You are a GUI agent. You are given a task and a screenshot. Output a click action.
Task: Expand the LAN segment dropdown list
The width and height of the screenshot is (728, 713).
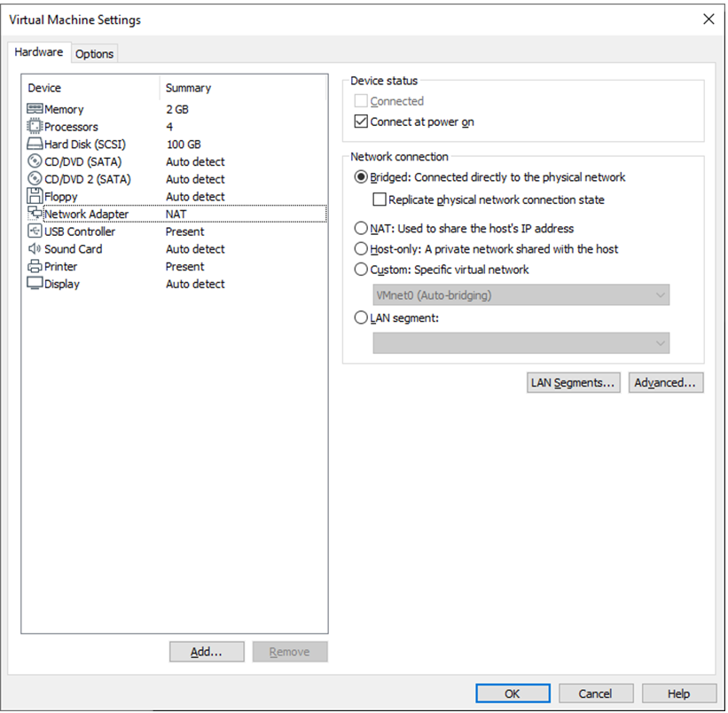(521, 343)
